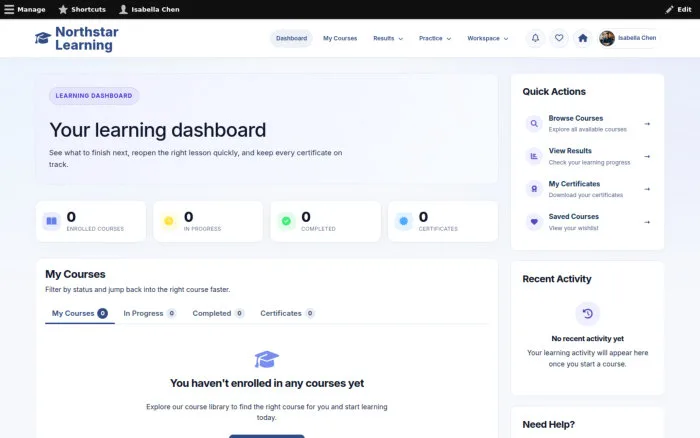700x438 pixels.
Task: Click the 'Your learning dashboard' heading
Action: [158, 130]
